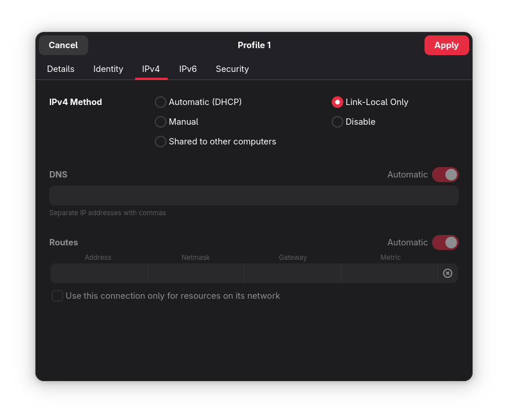Select Automatic (DHCP) radio option
The height and width of the screenshot is (420, 508).
tap(161, 102)
